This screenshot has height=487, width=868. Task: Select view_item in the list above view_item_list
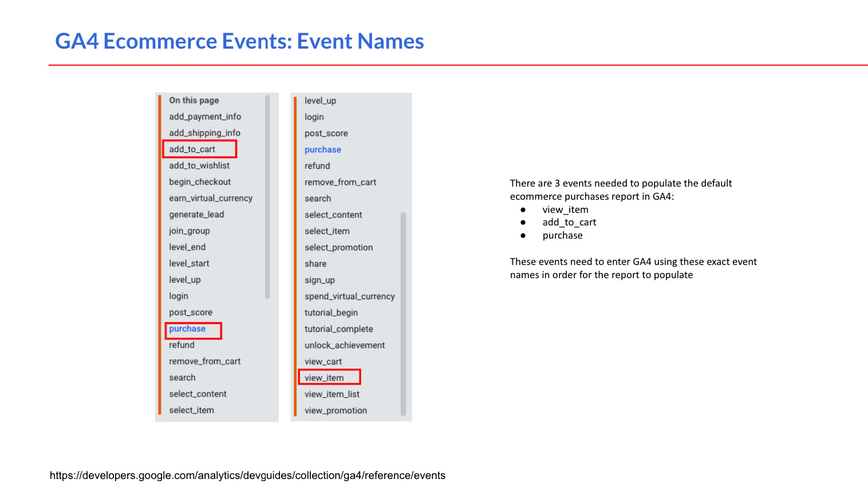point(324,378)
